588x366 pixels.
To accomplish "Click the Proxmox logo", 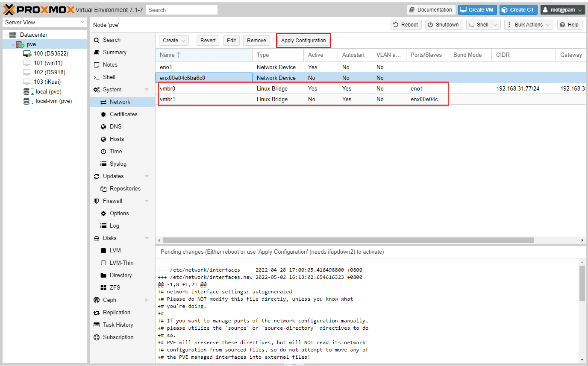I will [38, 9].
